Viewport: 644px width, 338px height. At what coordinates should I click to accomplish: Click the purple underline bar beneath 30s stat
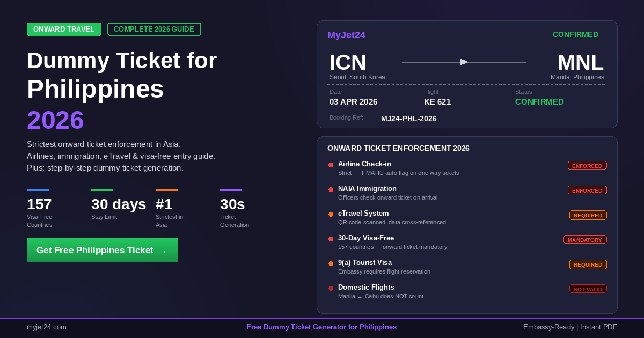pyautogui.click(x=231, y=190)
